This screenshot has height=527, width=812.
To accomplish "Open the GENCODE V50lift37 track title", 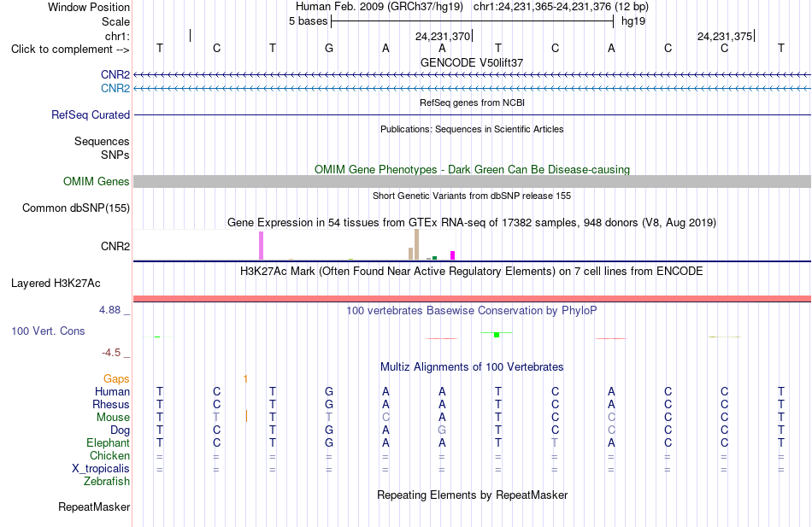I will click(472, 62).
